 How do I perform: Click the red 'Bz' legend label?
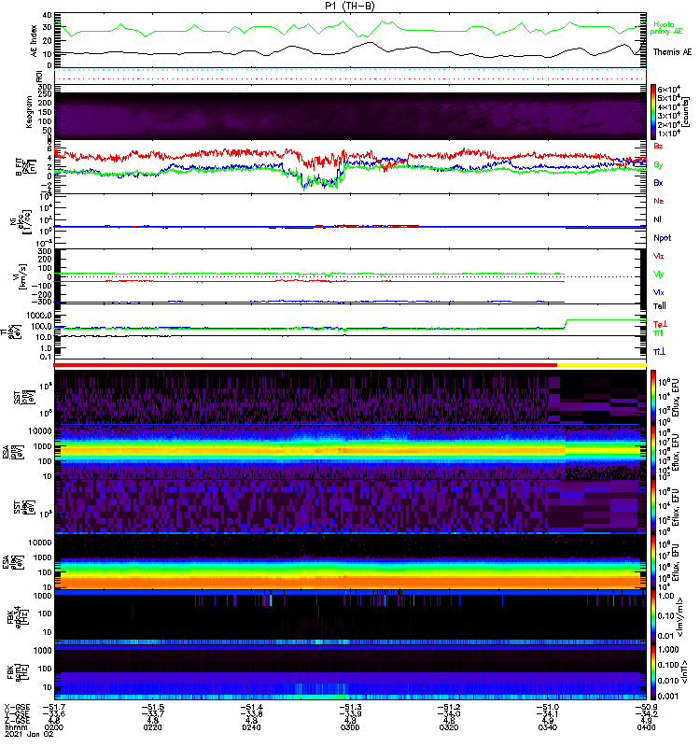(x=658, y=147)
